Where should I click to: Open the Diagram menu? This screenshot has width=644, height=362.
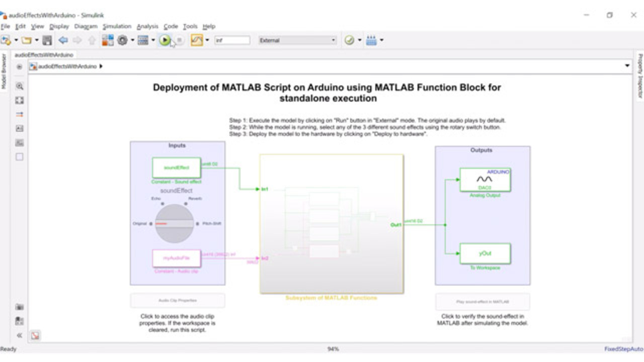pyautogui.click(x=86, y=26)
